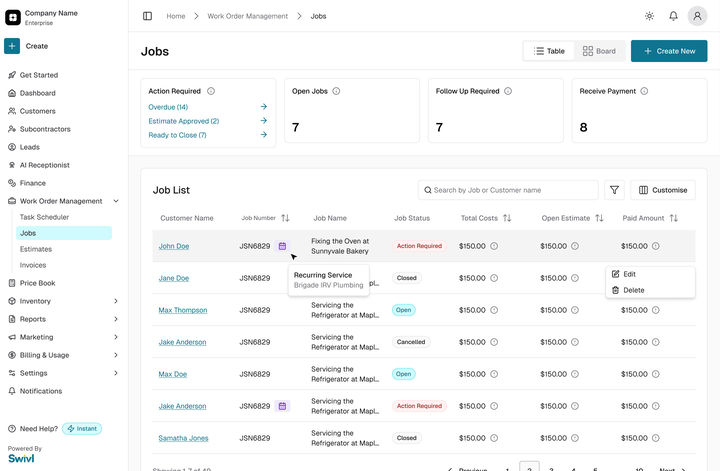Viewport: 720px width, 471px height.
Task: Select Delete in the row menu
Action: tap(650, 290)
